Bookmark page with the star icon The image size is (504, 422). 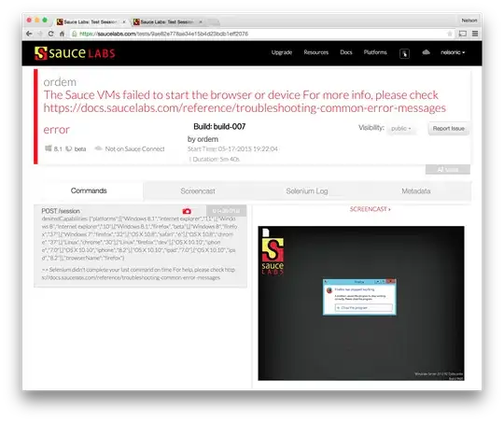tap(450, 34)
